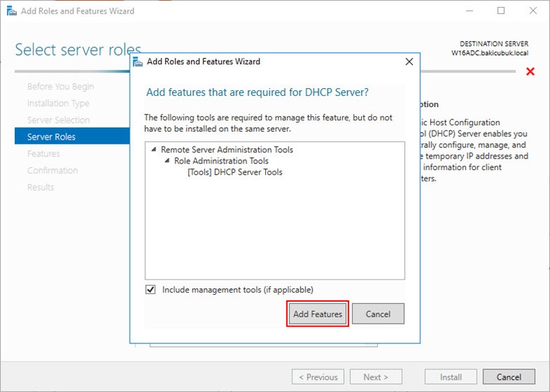Viewport: 550px width, 392px height.
Task: Select DHCP Server Tools tree entry
Action: point(235,172)
